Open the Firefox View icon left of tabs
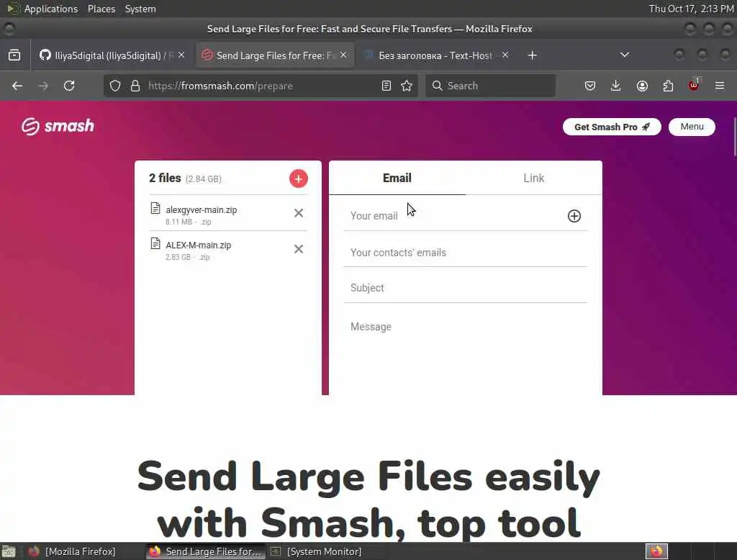This screenshot has width=737, height=560. pos(14,55)
